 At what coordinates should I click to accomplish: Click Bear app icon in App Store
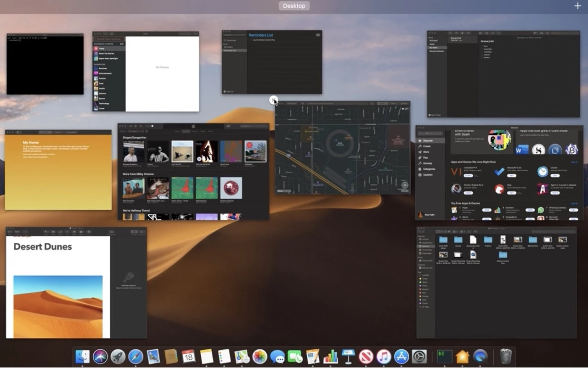499,189
